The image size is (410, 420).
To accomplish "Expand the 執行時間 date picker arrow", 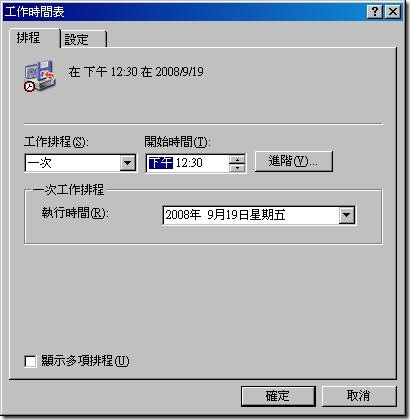I will pos(347,215).
